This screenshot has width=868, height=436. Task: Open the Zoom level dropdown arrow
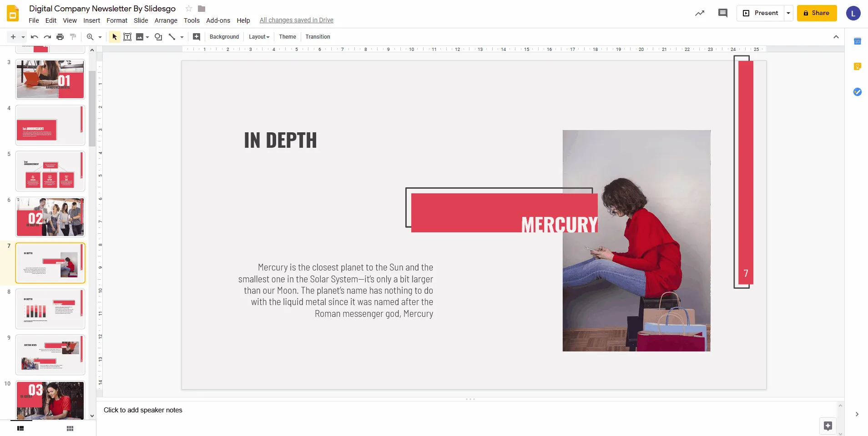[x=100, y=37]
